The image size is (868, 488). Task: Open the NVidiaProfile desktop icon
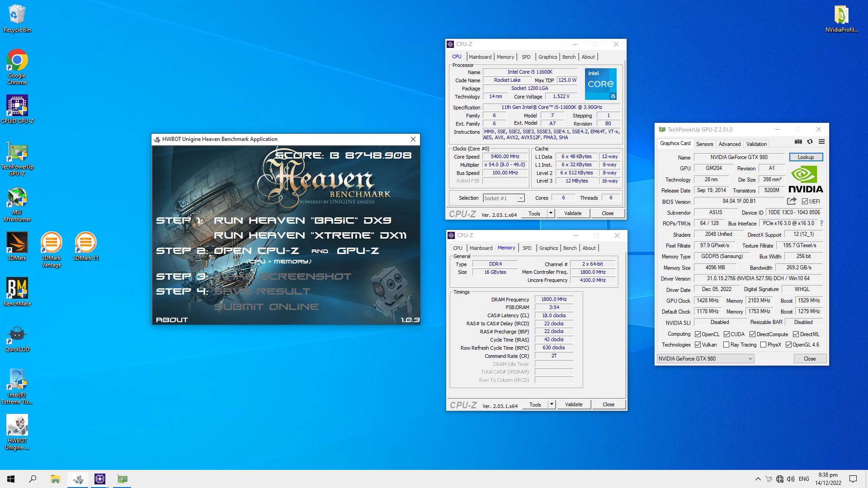[x=841, y=19]
